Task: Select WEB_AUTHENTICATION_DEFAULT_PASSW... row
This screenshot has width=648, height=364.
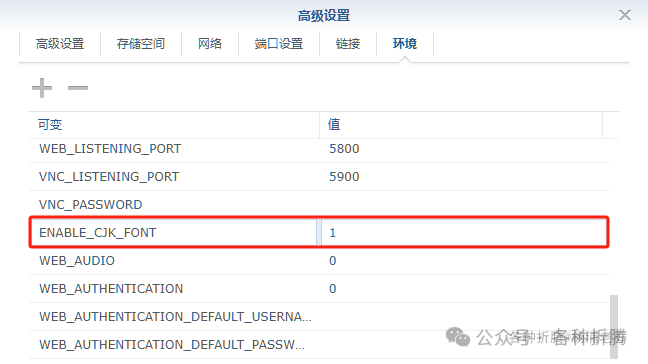Action: [x=319, y=345]
